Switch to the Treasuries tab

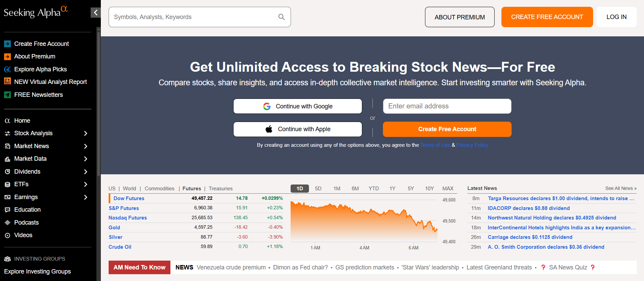220,188
